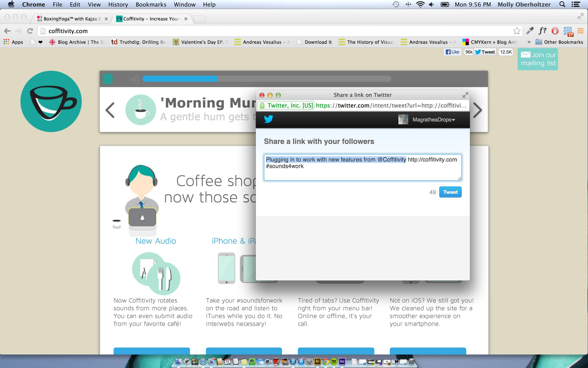This screenshot has height=368, width=588.
Task: Open the Valentine's Day EP bookmark
Action: (x=200, y=42)
